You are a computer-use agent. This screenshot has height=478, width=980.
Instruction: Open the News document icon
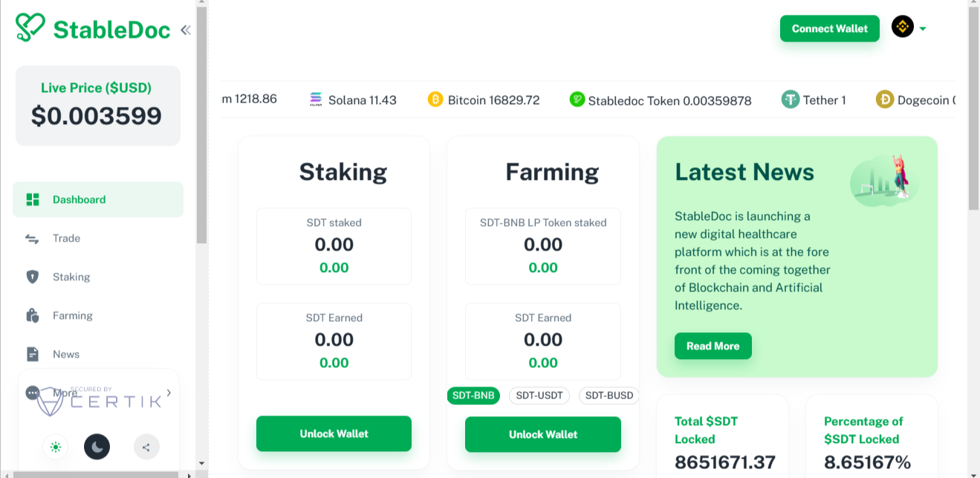(x=32, y=355)
